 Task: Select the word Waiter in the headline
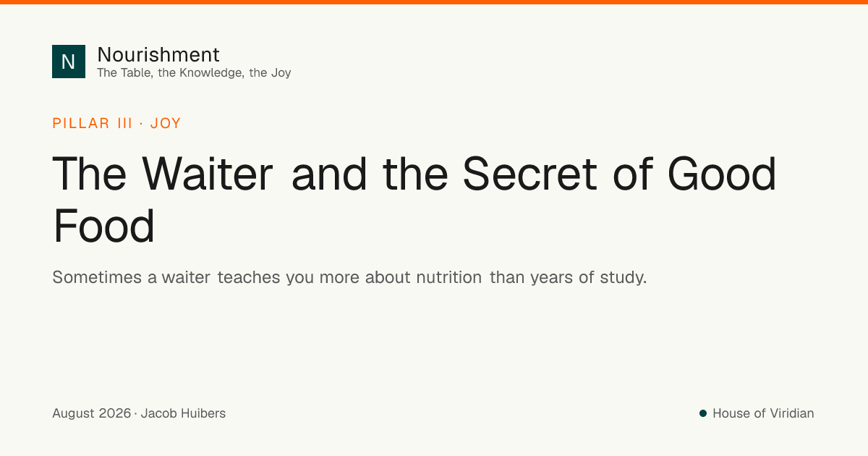[x=208, y=174]
